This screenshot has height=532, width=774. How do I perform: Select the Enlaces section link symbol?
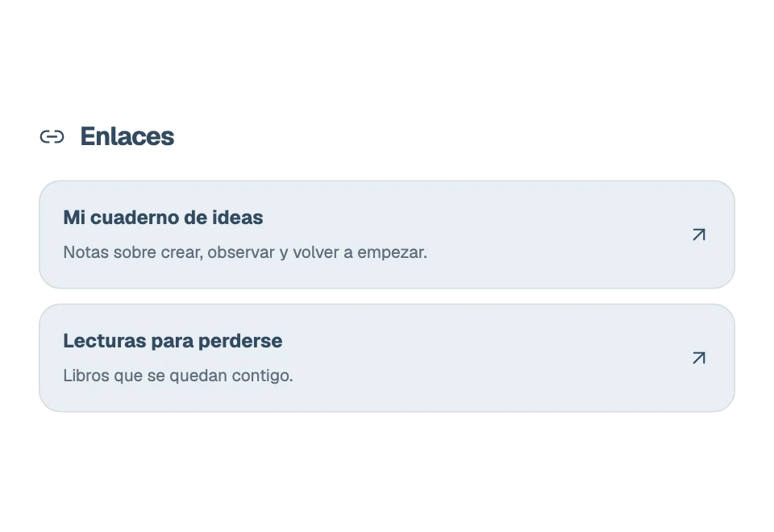52,137
